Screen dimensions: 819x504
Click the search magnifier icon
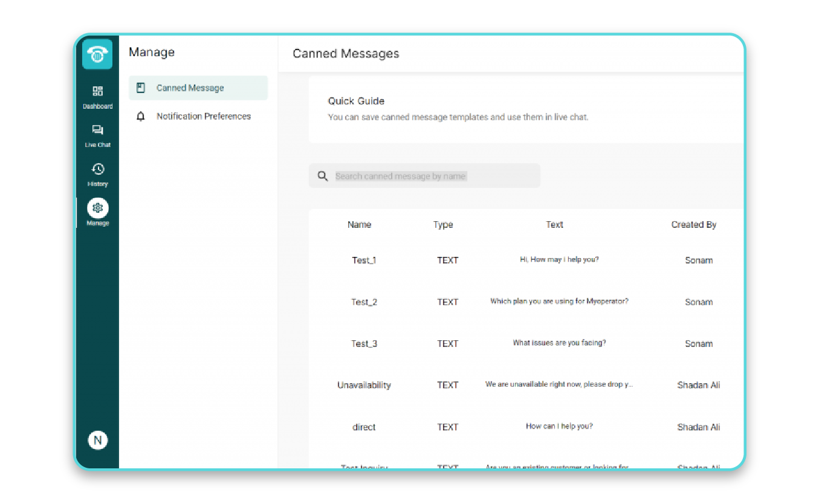[x=322, y=176]
